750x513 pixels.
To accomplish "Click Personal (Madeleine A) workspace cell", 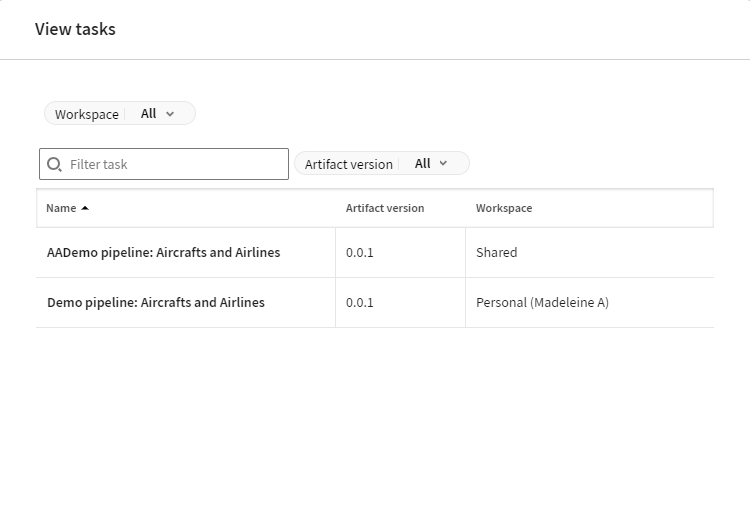I will click(x=542, y=303).
